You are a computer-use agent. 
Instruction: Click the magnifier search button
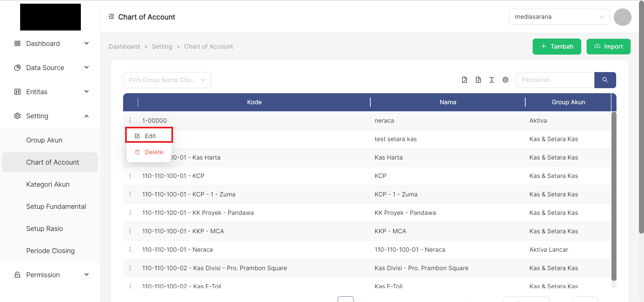tap(605, 80)
